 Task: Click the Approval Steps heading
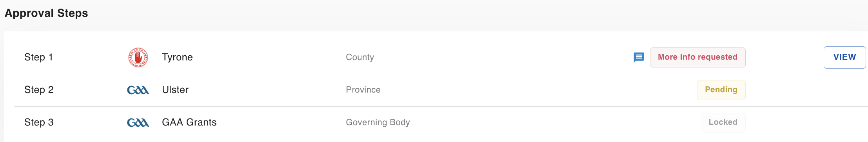46,13
